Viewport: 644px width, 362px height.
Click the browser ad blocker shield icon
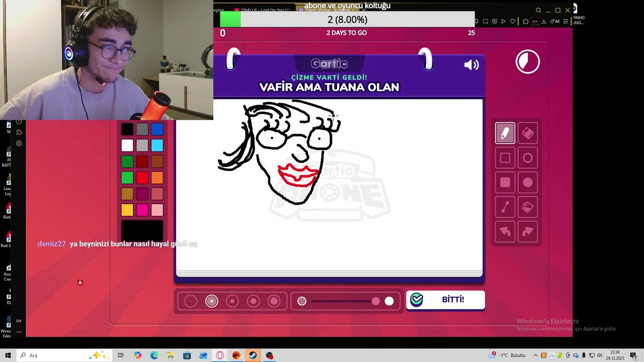click(x=495, y=21)
